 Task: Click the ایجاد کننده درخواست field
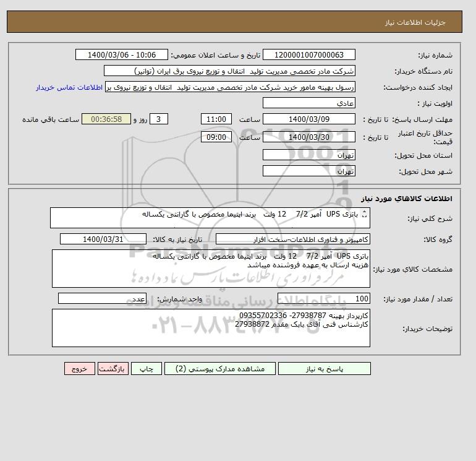(230, 87)
